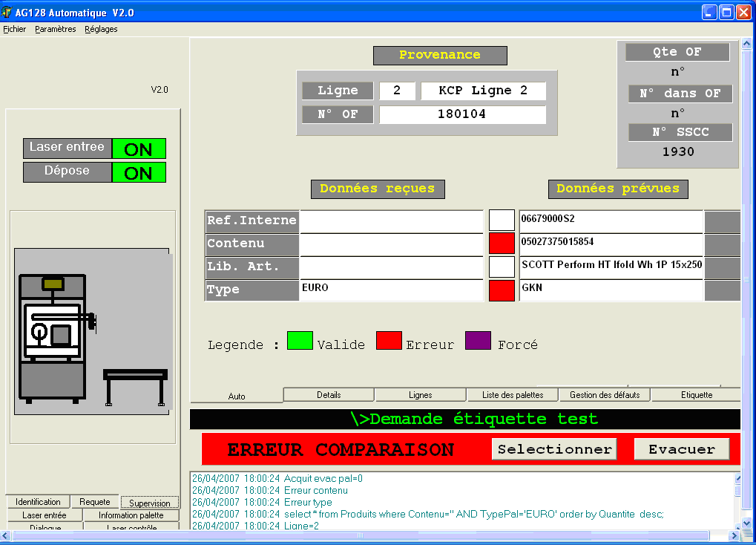Click the green Valide legend swatch

(300, 340)
